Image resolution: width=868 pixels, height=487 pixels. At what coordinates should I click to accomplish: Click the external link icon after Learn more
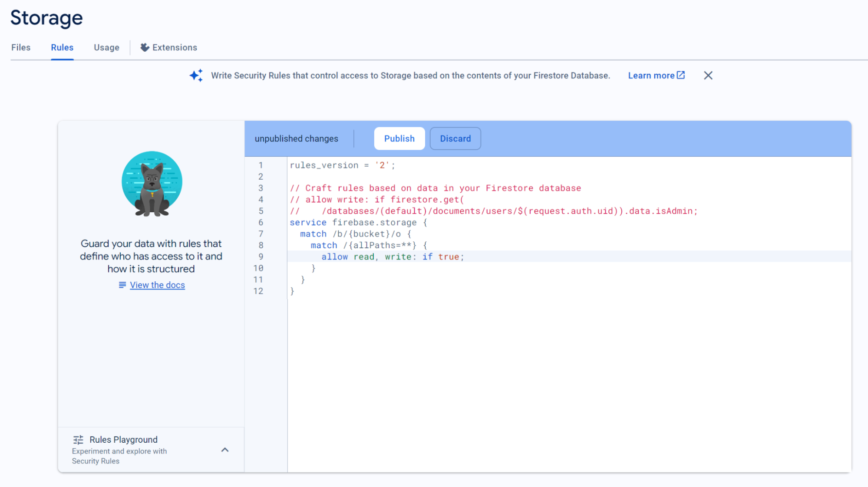[680, 75]
